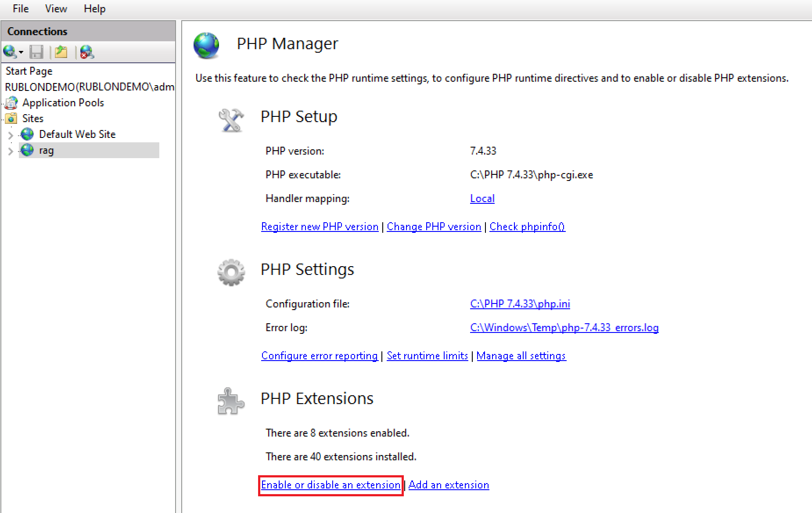The height and width of the screenshot is (513, 812).
Task: Open the new connection dropdown arrow
Action: point(21,53)
